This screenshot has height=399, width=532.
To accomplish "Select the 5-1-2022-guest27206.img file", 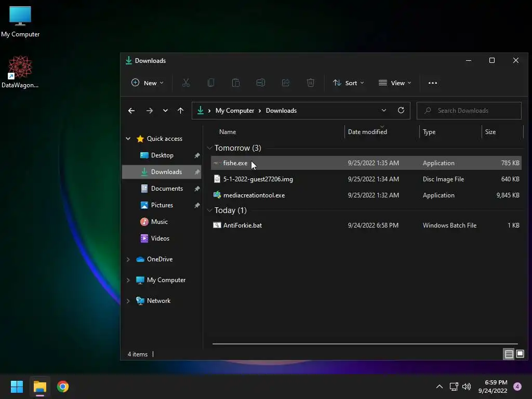I will pyautogui.click(x=366, y=179).
